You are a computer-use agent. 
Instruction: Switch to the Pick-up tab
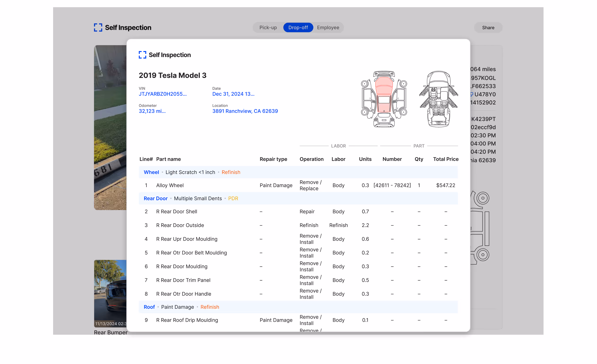click(x=268, y=28)
